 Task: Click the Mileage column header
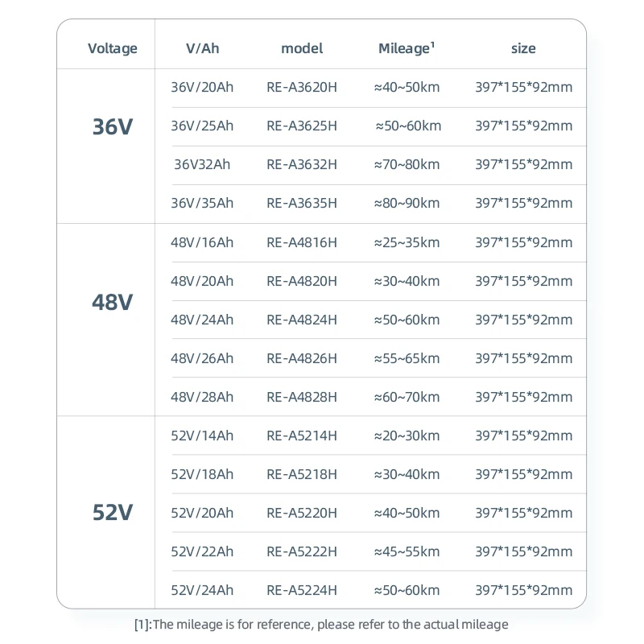coord(407,48)
